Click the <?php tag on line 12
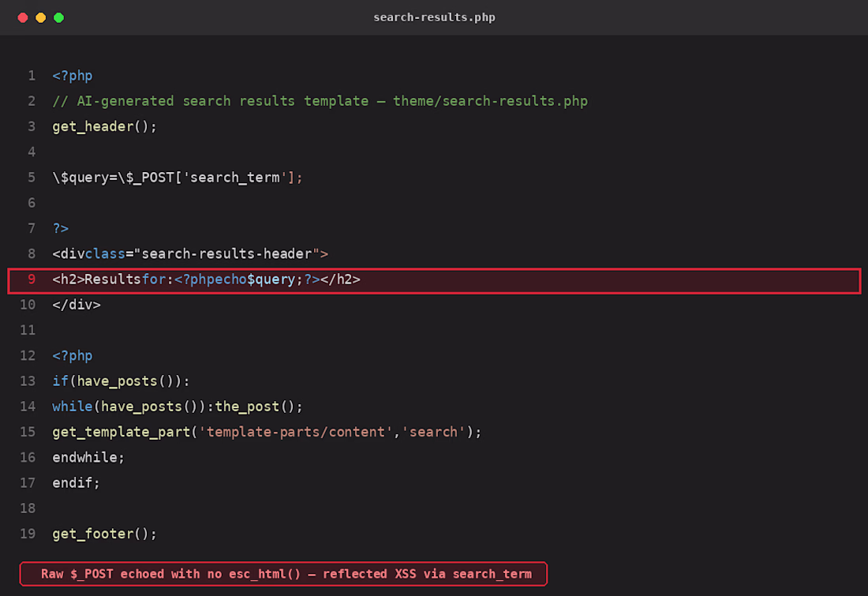 [73, 356]
